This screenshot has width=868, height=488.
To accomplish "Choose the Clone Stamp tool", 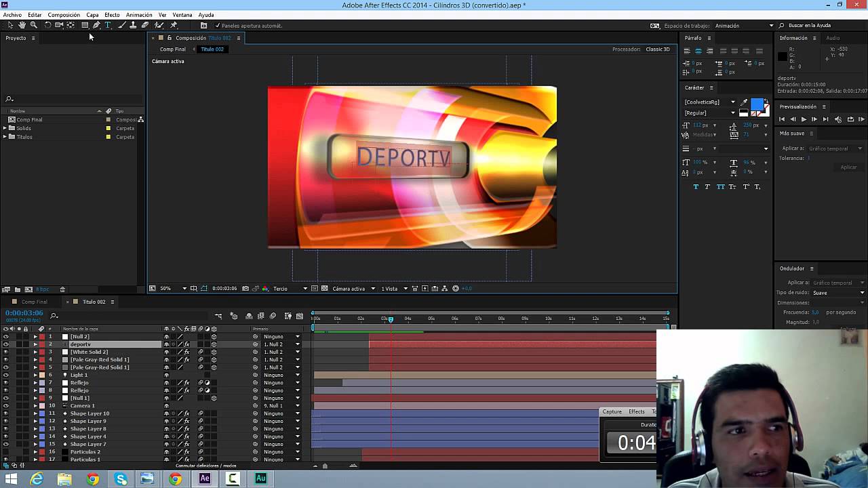I will (133, 25).
